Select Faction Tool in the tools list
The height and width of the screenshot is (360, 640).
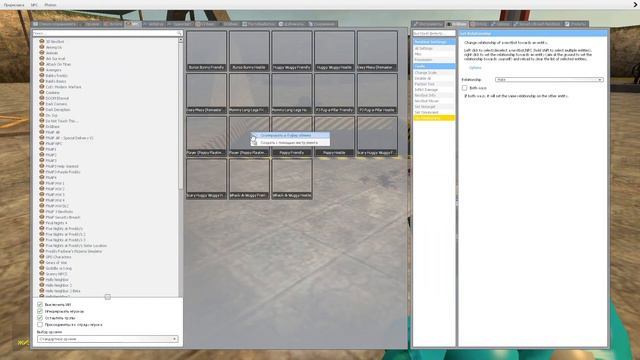[x=434, y=84]
